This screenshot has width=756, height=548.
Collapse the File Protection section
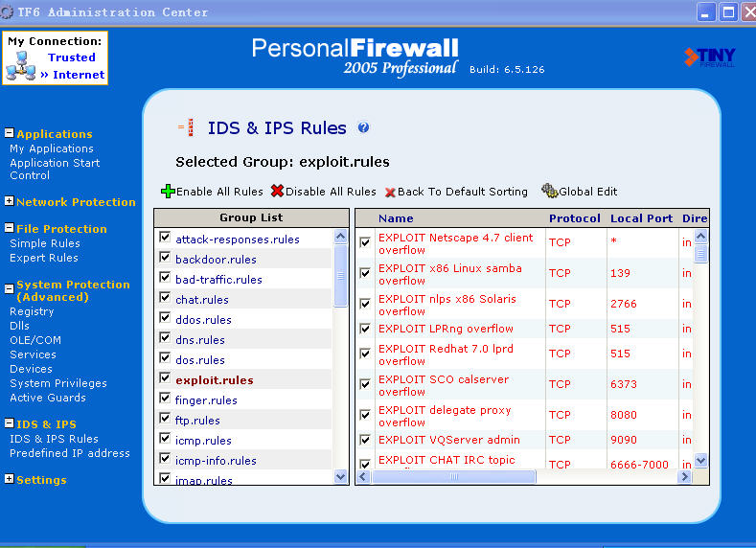coord(10,228)
